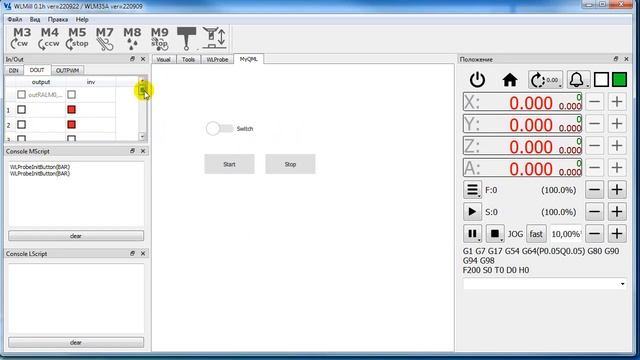The image size is (640, 360).
Task: Click the white square indicator
Action: click(x=601, y=80)
